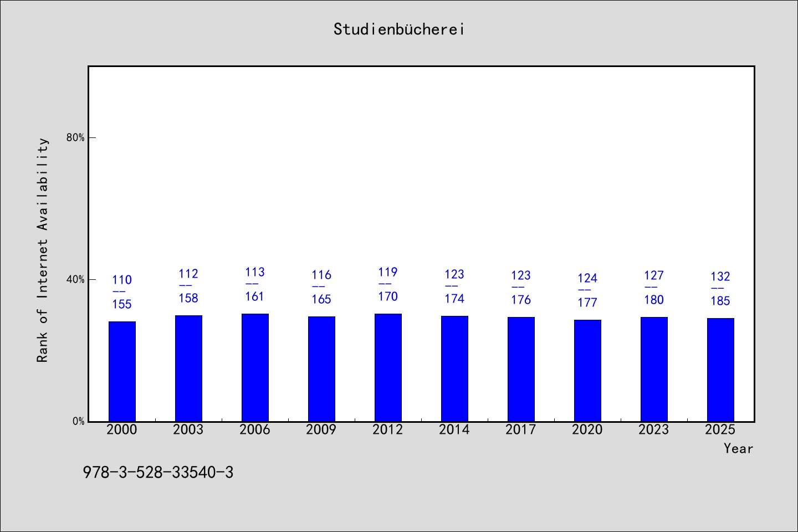Click the 2012 x-axis tick label
Image resolution: width=798 pixels, height=532 pixels.
coord(388,429)
